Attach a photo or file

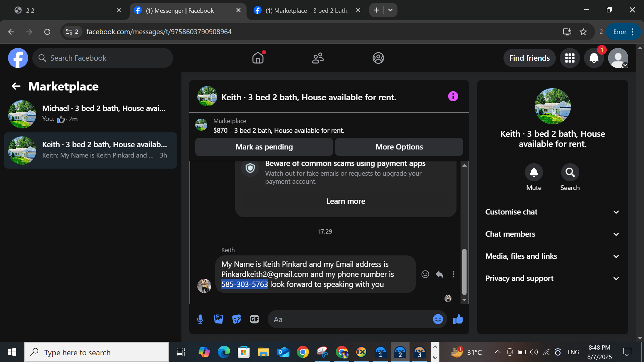(x=218, y=319)
